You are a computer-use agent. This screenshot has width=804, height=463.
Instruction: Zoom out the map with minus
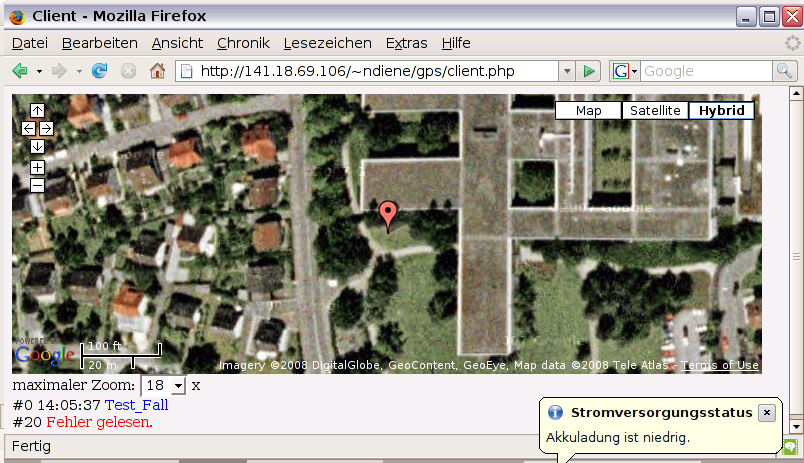coord(37,186)
